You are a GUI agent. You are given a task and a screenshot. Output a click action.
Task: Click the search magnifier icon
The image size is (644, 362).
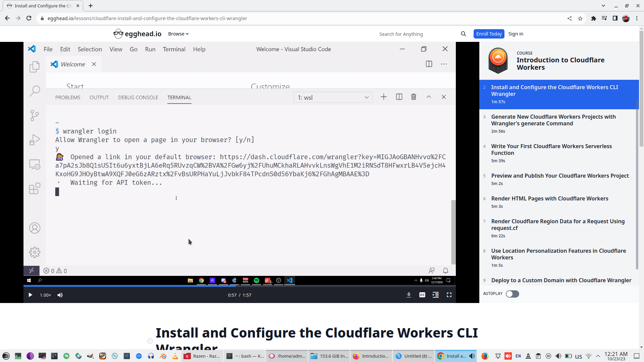coord(463,34)
